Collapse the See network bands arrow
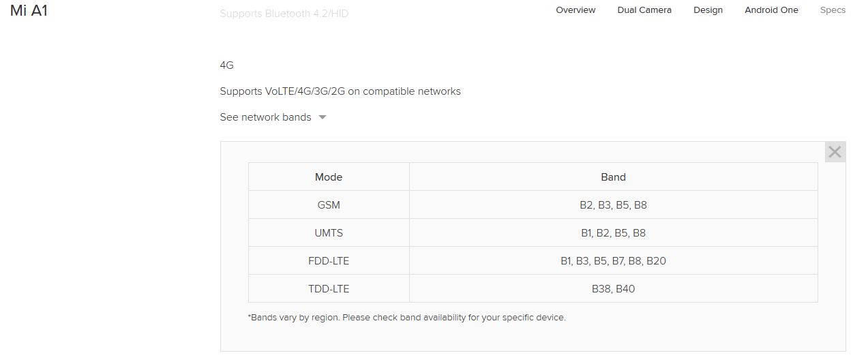The height and width of the screenshot is (364, 868). pos(323,117)
